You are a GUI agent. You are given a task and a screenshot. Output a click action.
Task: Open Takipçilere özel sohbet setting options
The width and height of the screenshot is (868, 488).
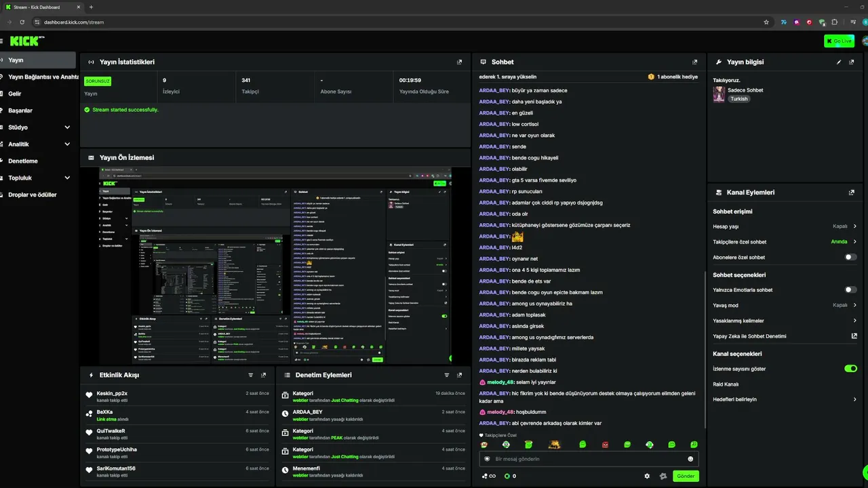[785, 242]
